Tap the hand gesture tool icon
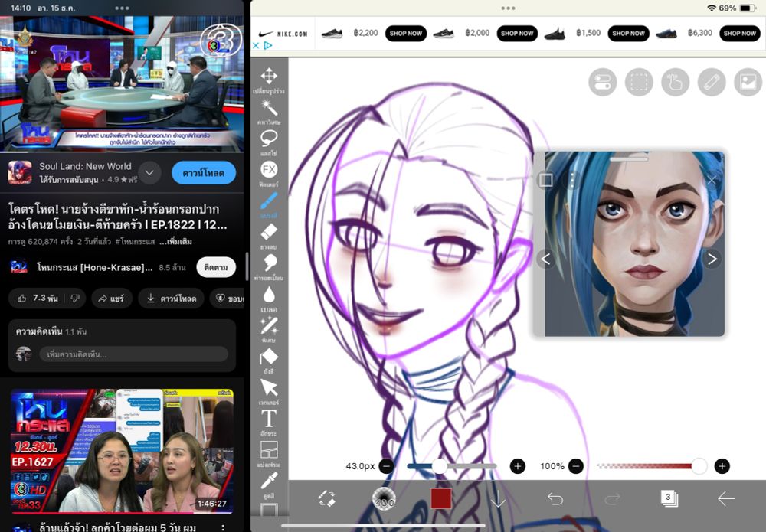766x532 pixels. click(675, 82)
